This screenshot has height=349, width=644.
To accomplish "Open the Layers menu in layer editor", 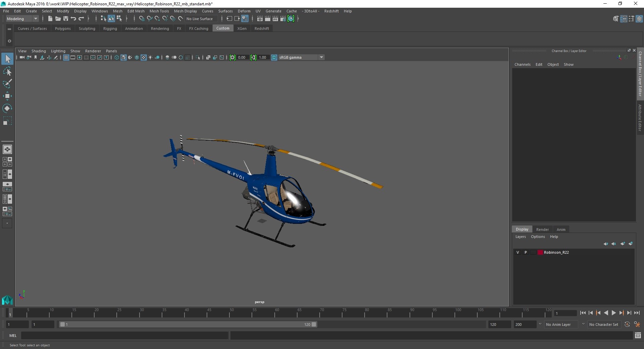I will (521, 237).
